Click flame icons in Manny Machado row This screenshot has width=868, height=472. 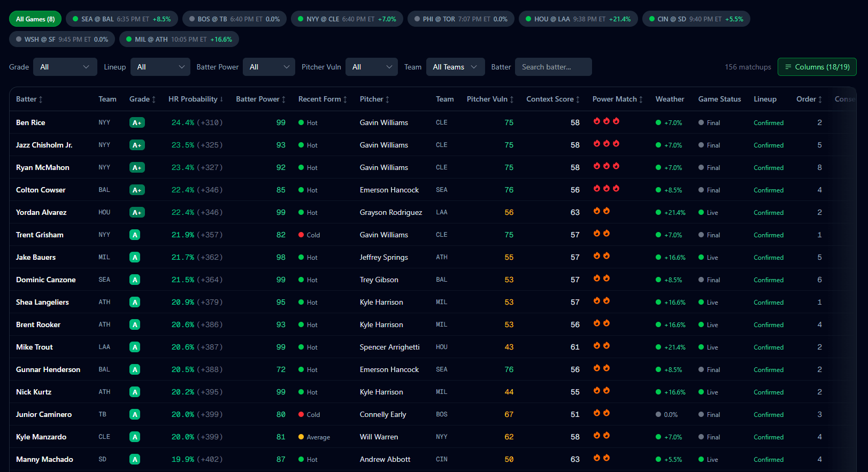tap(602, 458)
